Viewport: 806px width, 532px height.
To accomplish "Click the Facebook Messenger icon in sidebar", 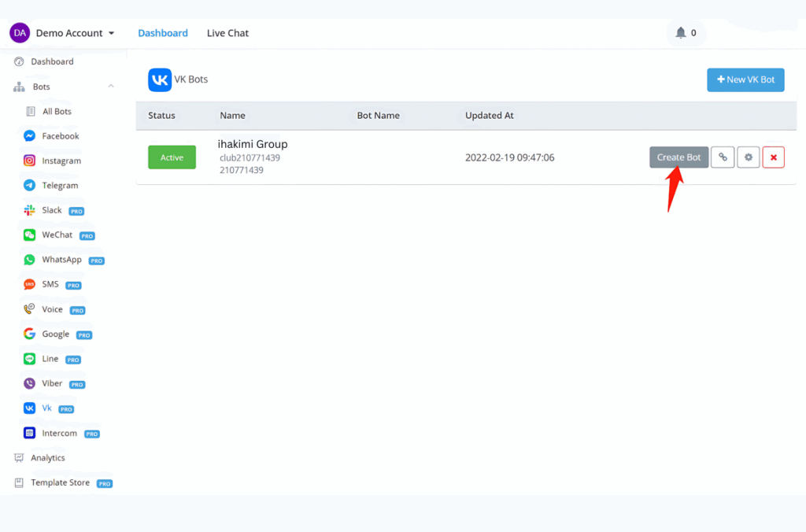I will point(29,136).
